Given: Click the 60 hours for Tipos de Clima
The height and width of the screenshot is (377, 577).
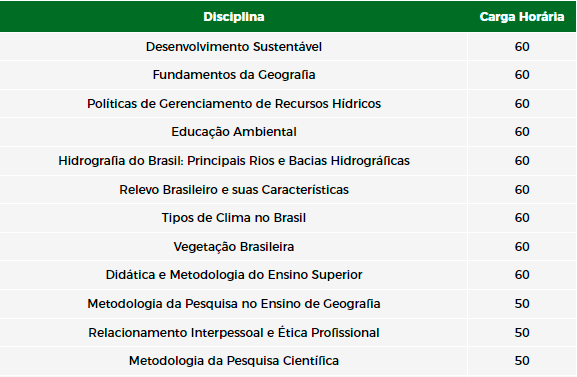Looking at the screenshot, I should 522,218.
